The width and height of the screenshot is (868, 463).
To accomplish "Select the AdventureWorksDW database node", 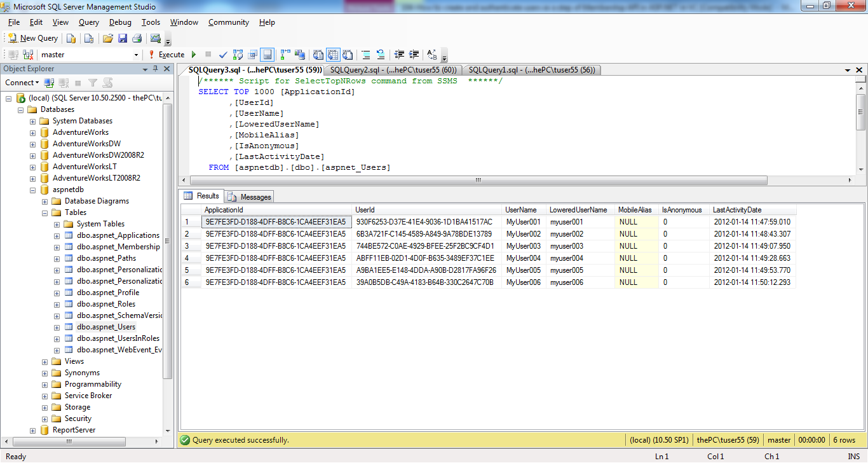I will coord(86,144).
